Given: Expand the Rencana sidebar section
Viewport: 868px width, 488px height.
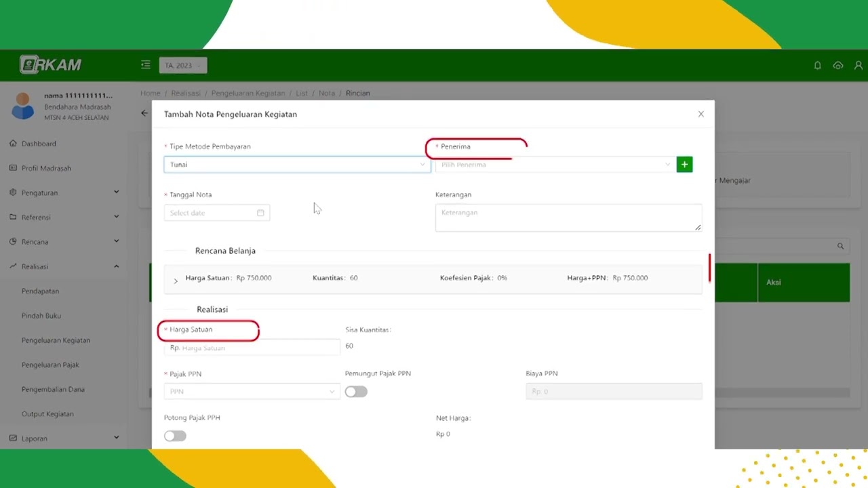Looking at the screenshot, I should [x=64, y=242].
